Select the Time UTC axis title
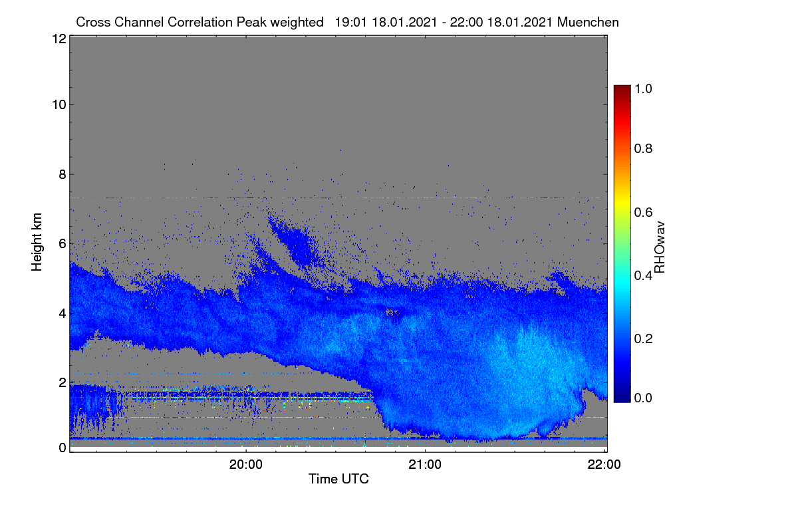This screenshot has height=532, width=798. click(338, 479)
